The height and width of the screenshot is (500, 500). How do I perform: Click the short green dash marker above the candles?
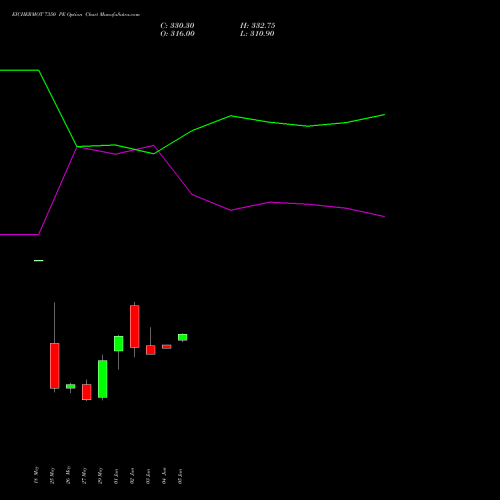(x=39, y=261)
